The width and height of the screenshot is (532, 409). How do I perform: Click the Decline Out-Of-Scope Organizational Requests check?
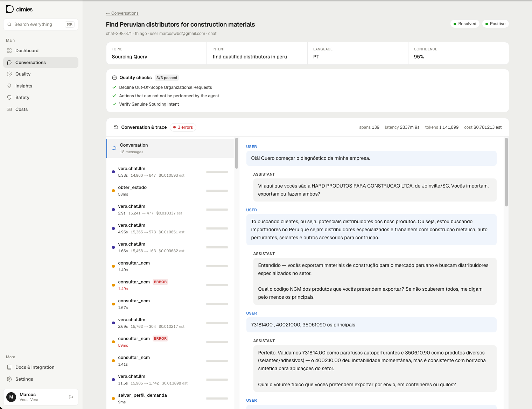[x=166, y=87]
